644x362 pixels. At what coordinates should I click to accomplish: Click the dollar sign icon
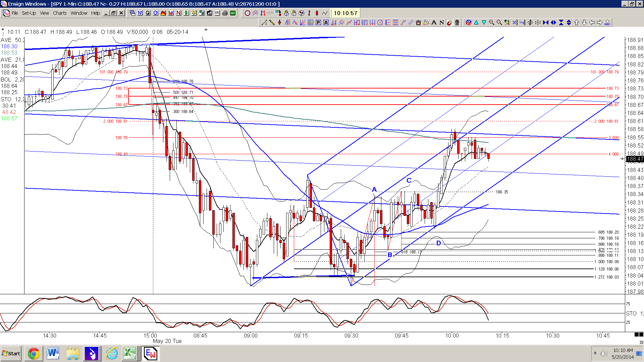coord(186,13)
